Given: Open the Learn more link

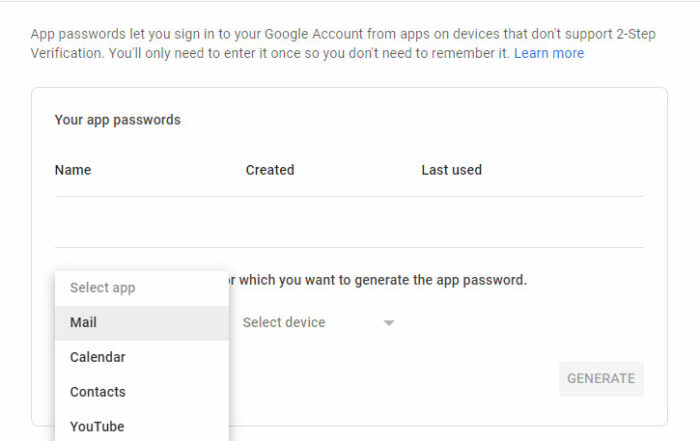Looking at the screenshot, I should point(549,53).
